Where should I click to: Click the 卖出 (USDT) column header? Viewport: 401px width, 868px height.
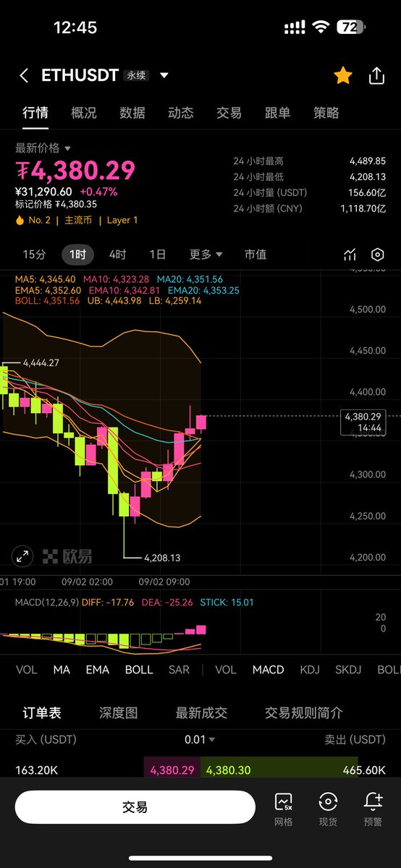[355, 739]
